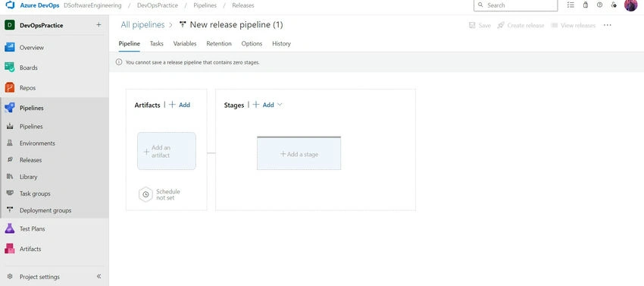Edit the New release pipeline (1) title

click(x=236, y=25)
